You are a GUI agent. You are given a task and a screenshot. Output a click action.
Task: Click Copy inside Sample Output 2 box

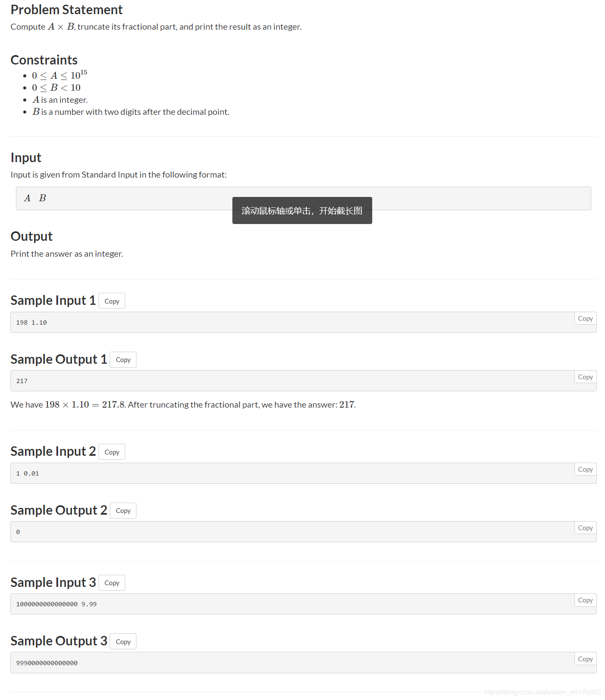585,528
